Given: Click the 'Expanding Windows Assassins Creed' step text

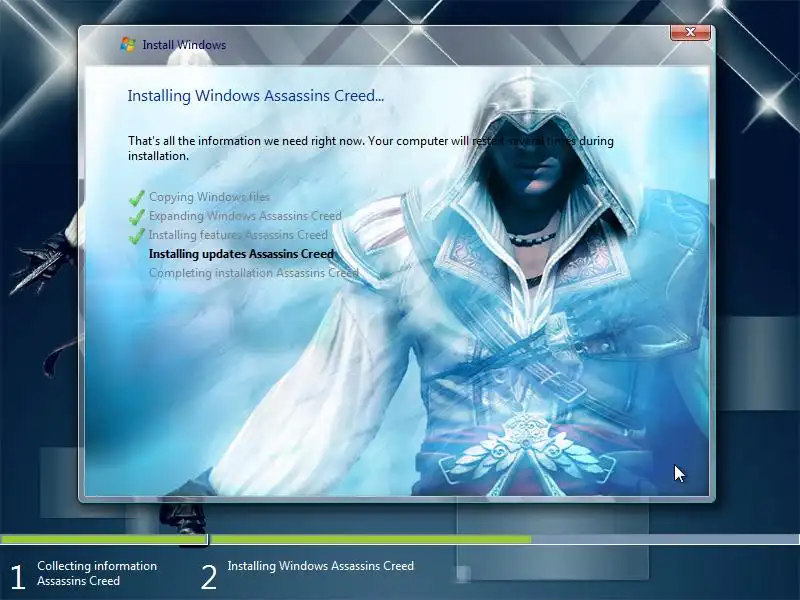Looking at the screenshot, I should pyautogui.click(x=245, y=216).
